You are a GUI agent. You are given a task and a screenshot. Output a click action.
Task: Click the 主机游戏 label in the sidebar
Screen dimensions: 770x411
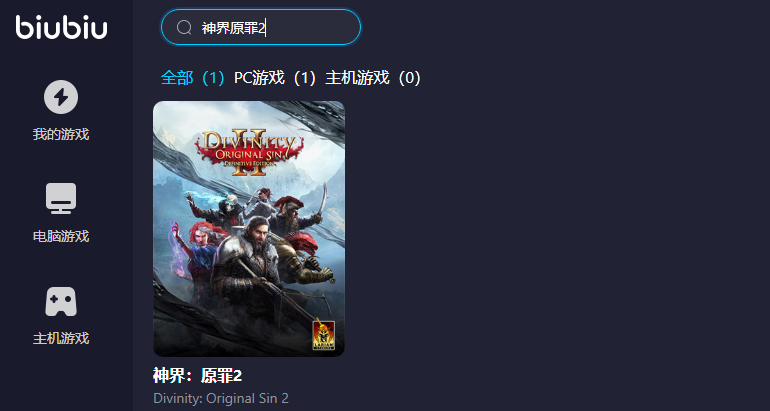tap(61, 338)
